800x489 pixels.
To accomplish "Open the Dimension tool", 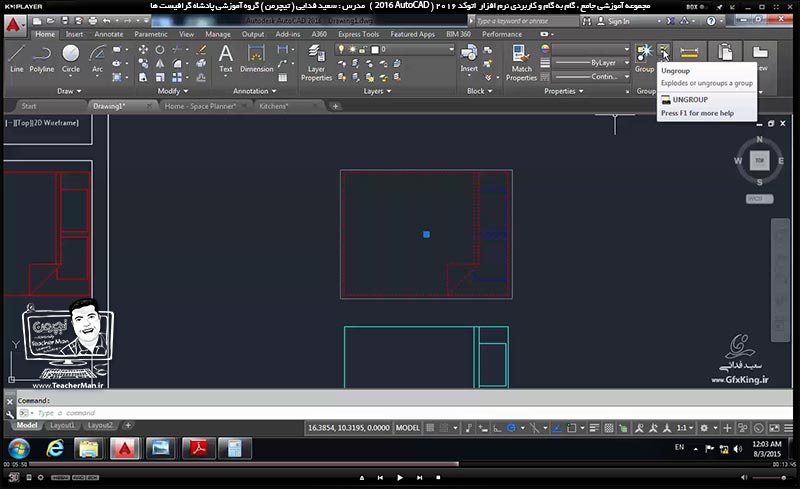I will 256,58.
